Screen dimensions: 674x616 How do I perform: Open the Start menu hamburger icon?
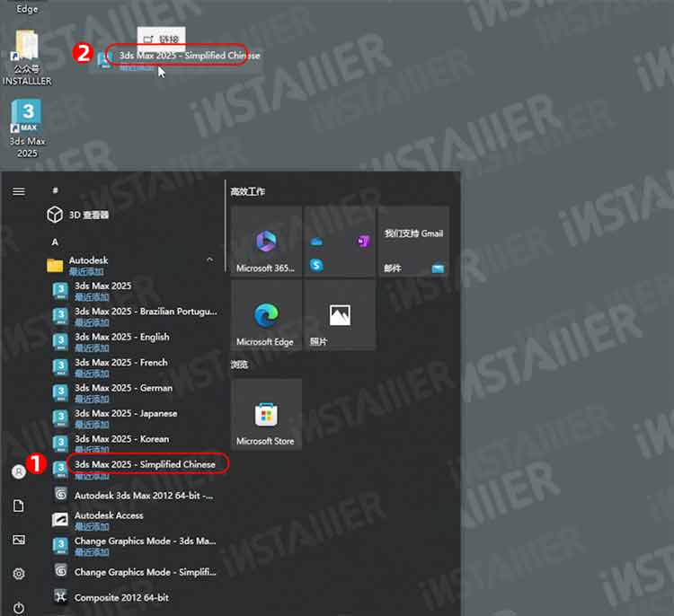19,191
